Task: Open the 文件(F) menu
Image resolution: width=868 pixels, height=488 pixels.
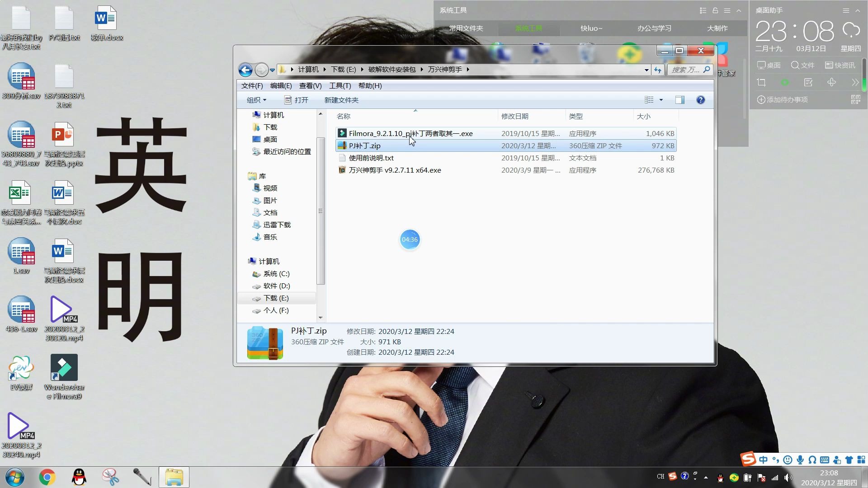Action: 252,86
